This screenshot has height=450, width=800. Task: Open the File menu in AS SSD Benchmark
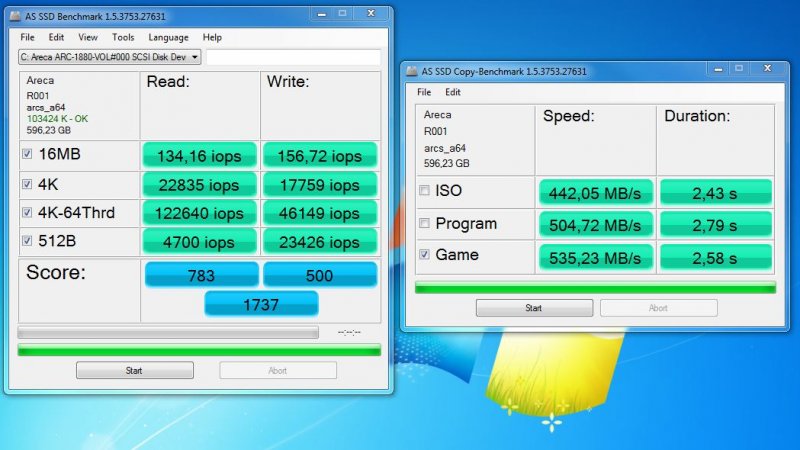pos(28,37)
